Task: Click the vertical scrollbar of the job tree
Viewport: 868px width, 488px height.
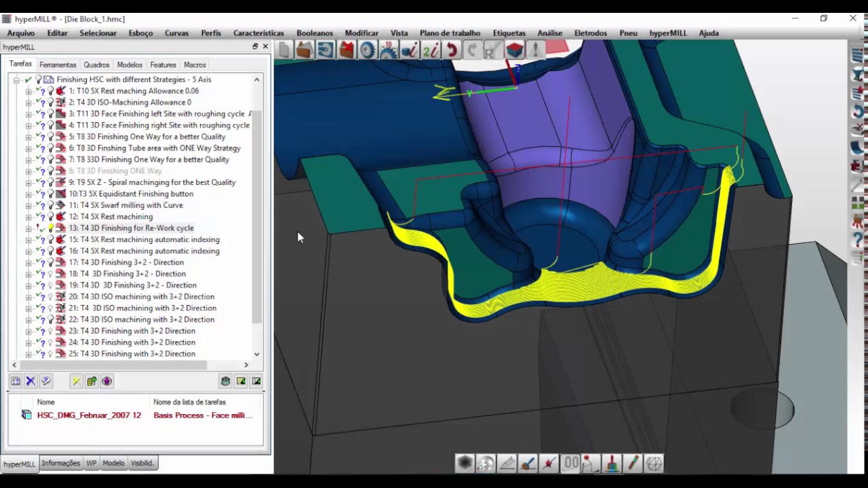Action: pyautogui.click(x=256, y=217)
